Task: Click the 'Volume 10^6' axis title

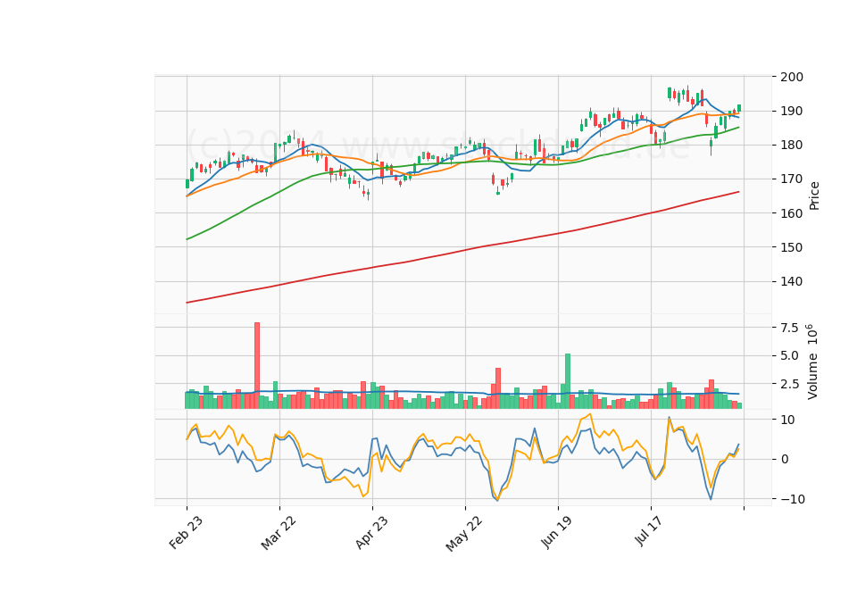Action: click(x=811, y=362)
